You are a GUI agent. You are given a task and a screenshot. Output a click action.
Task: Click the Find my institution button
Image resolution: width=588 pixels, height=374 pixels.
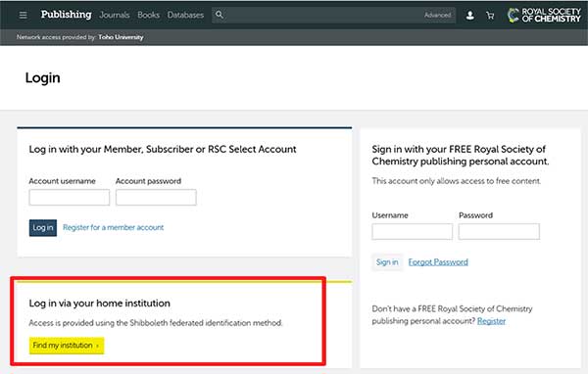(67, 346)
